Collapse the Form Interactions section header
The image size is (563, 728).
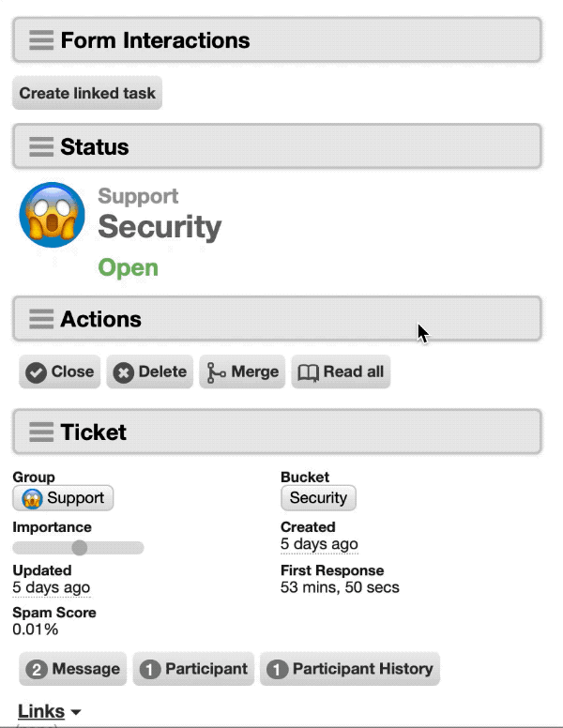(x=278, y=40)
